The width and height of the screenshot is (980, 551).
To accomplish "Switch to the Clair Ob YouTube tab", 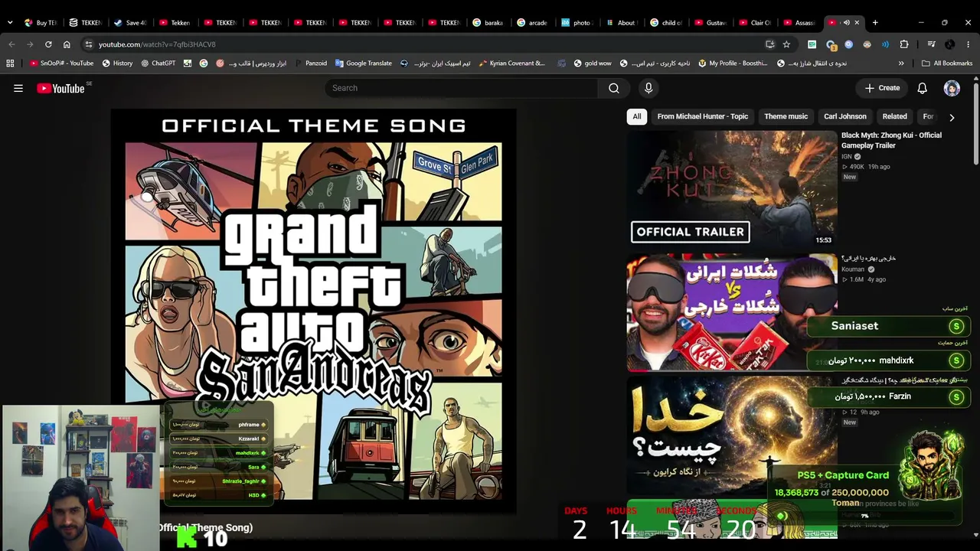I will [x=754, y=23].
